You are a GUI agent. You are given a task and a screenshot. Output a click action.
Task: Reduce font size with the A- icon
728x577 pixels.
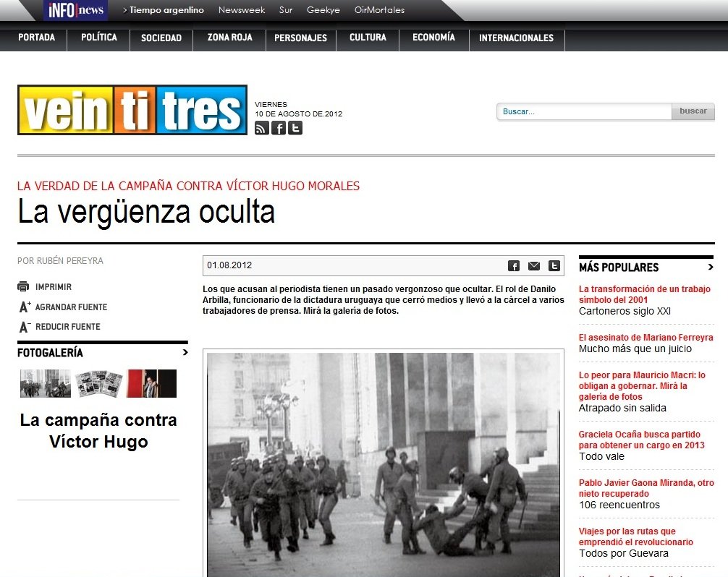click(x=24, y=326)
